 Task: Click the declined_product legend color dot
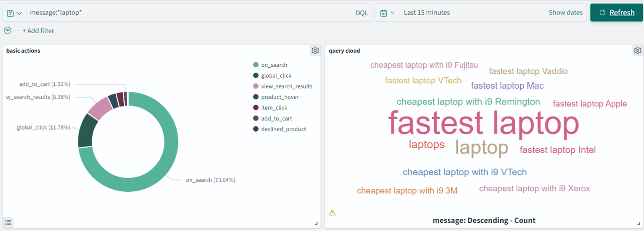pyautogui.click(x=256, y=129)
